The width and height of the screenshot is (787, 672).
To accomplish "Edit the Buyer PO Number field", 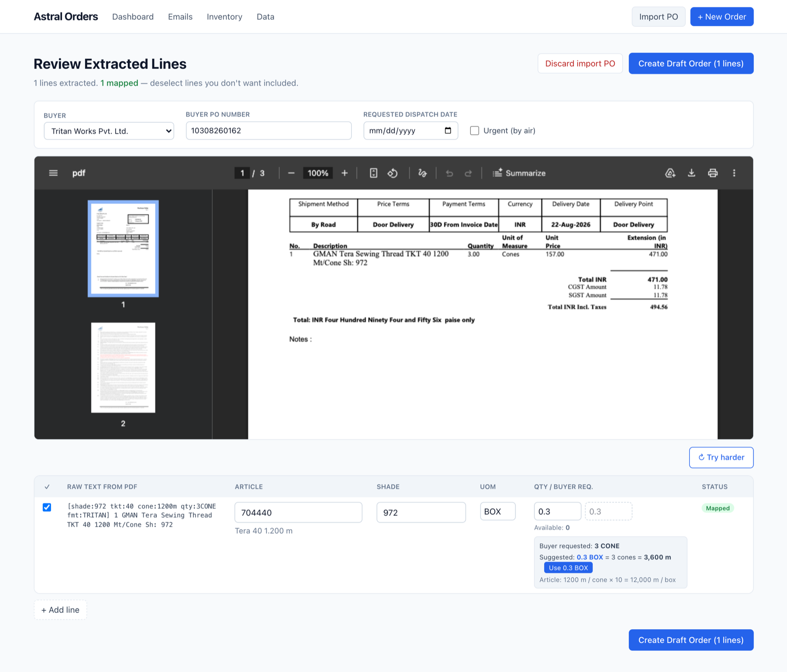I will click(269, 131).
